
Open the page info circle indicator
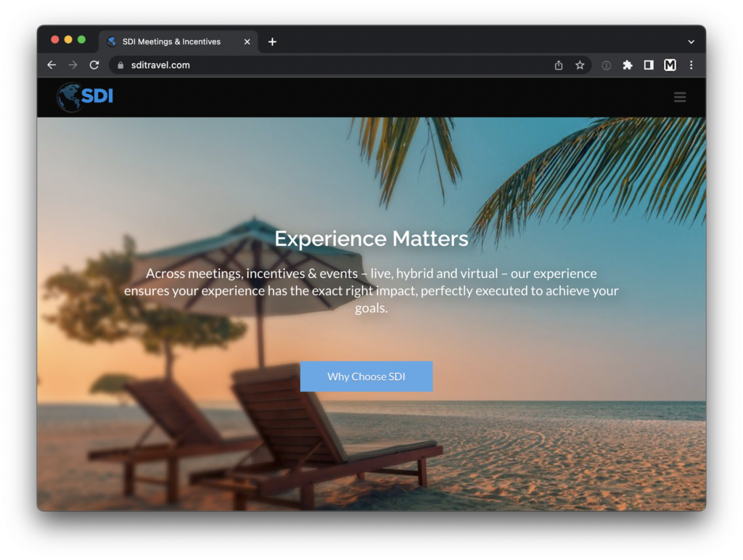tap(606, 65)
